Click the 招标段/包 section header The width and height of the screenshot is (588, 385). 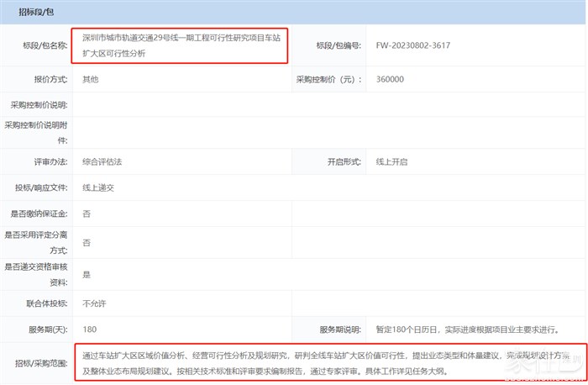tap(30, 11)
